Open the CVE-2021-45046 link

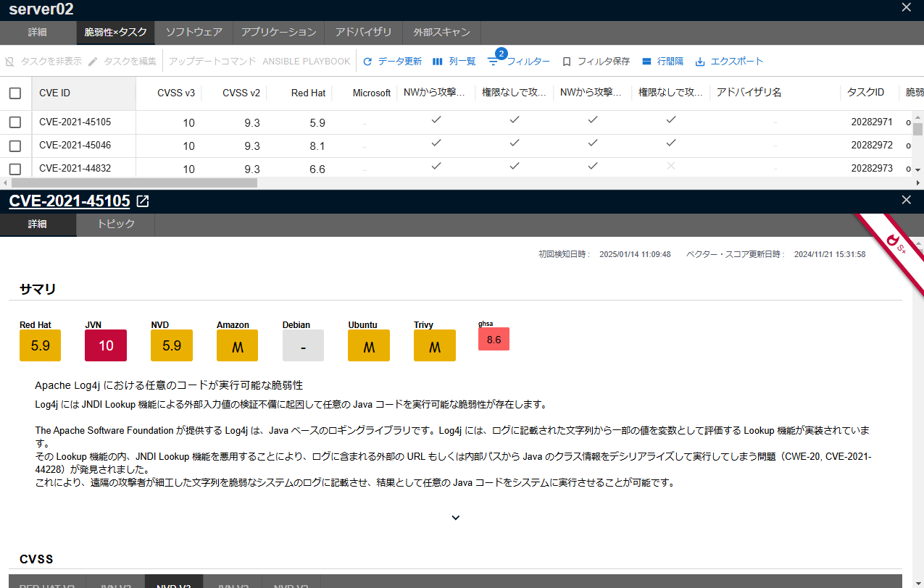(75, 146)
